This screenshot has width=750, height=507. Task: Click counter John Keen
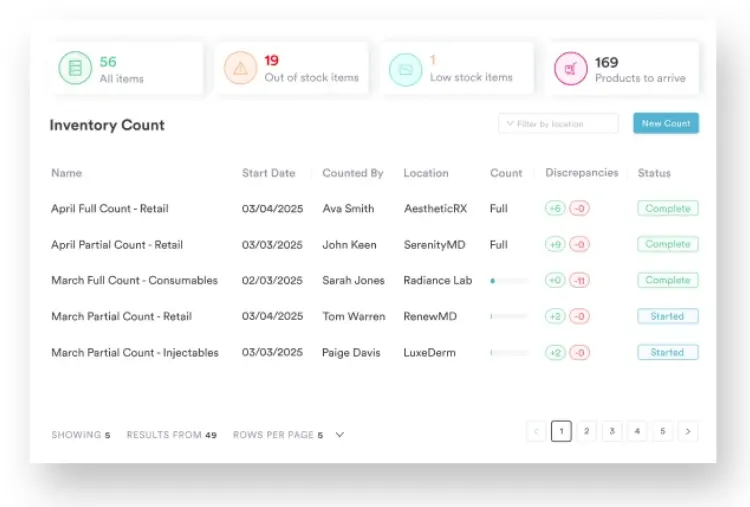tap(349, 244)
